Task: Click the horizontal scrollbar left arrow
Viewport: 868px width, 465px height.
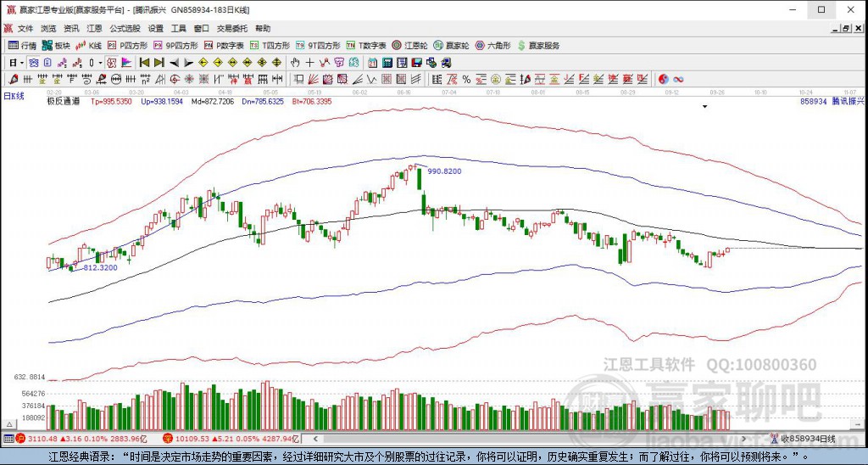Action: [315, 439]
